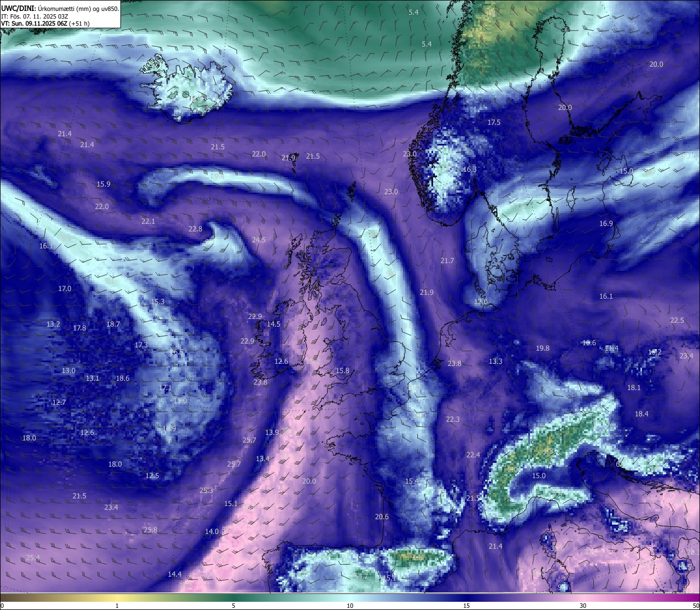Click the 17.0 value on the map
700x610 pixels.
[65, 289]
